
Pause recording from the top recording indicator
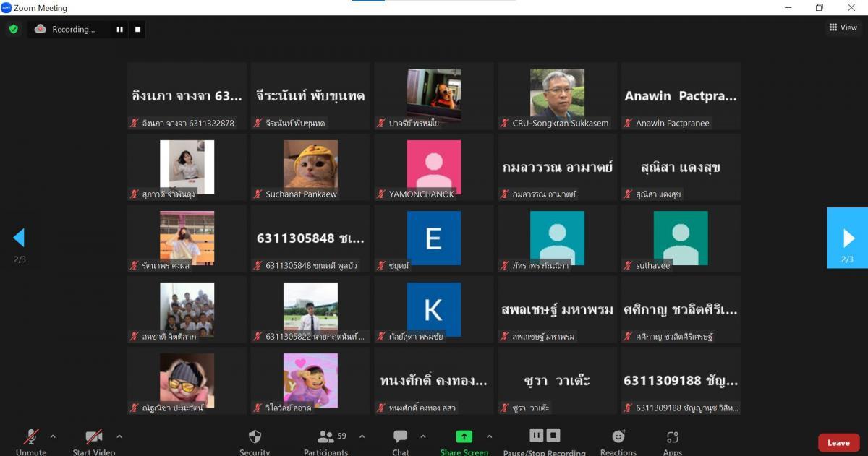[x=119, y=30]
